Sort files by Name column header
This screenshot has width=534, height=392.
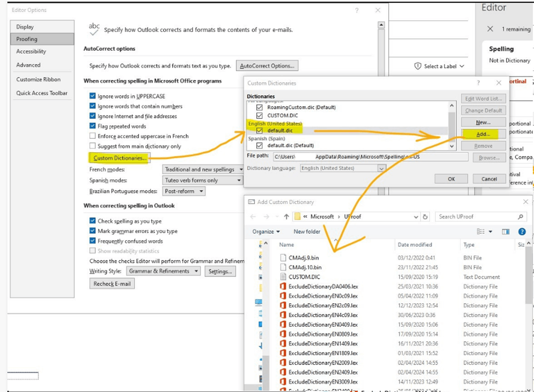coord(287,245)
